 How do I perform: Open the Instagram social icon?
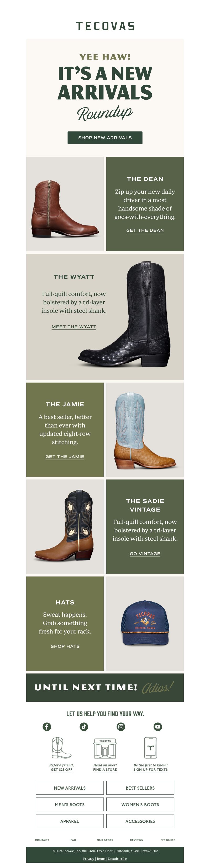(x=121, y=726)
